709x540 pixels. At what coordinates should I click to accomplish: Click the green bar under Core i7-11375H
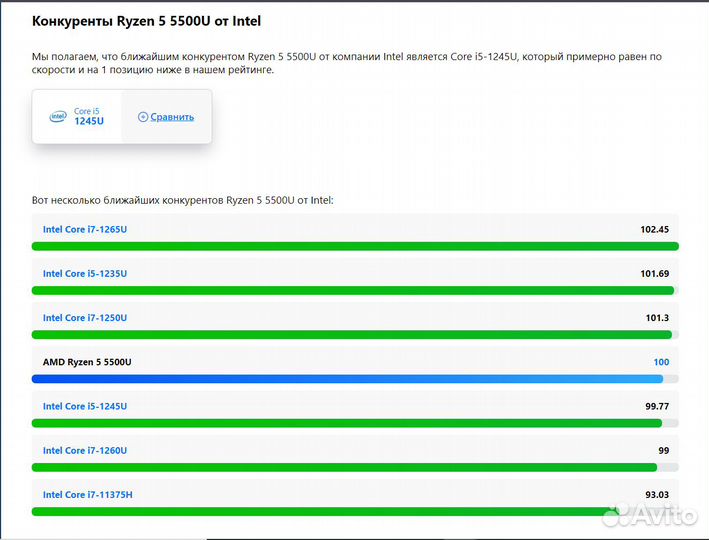320,511
